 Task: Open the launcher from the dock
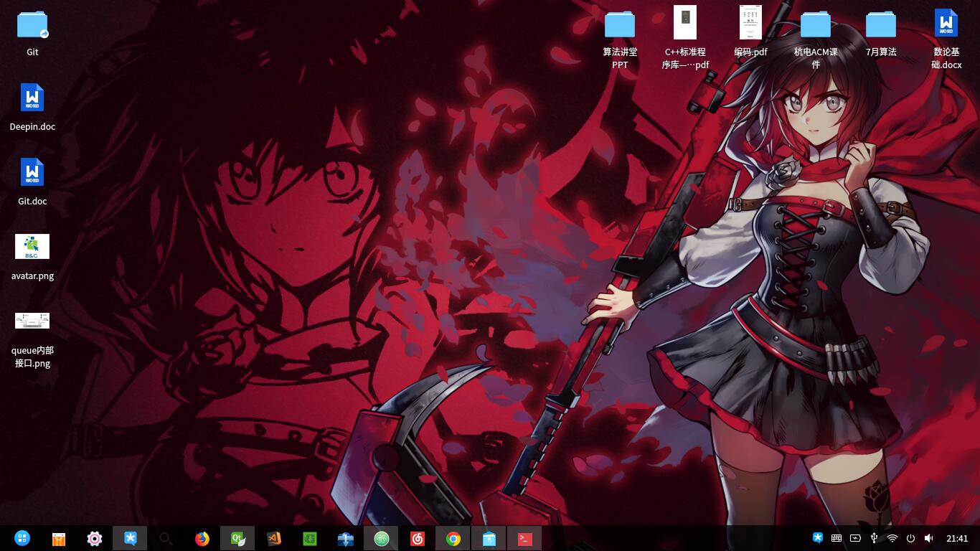[x=22, y=538]
